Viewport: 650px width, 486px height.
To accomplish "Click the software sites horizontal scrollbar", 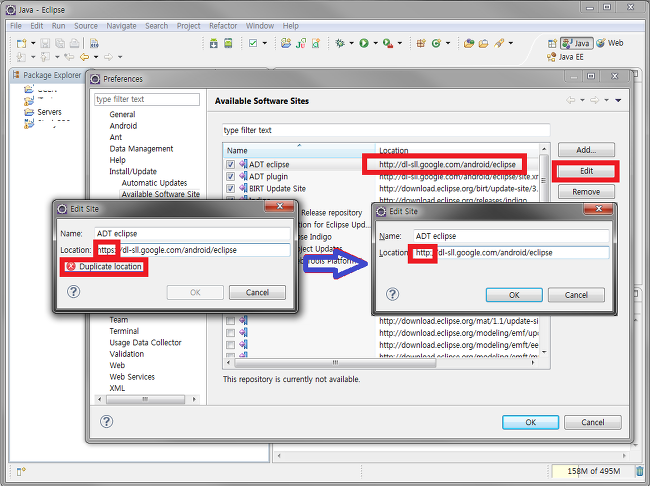I will [335, 363].
